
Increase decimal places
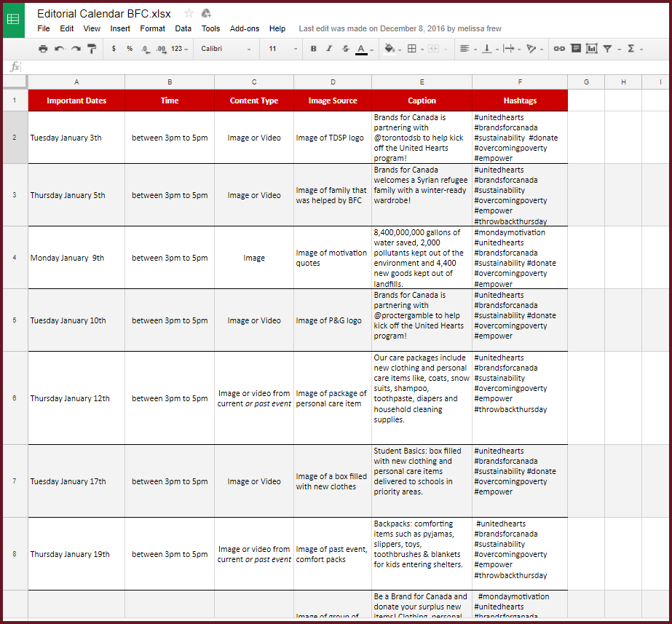coord(161,50)
